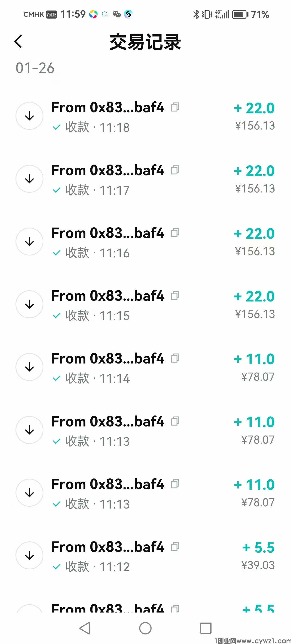Viewport: 291px width, 644px height.
Task: Tap the 01-26 date header
Action: 35,68
